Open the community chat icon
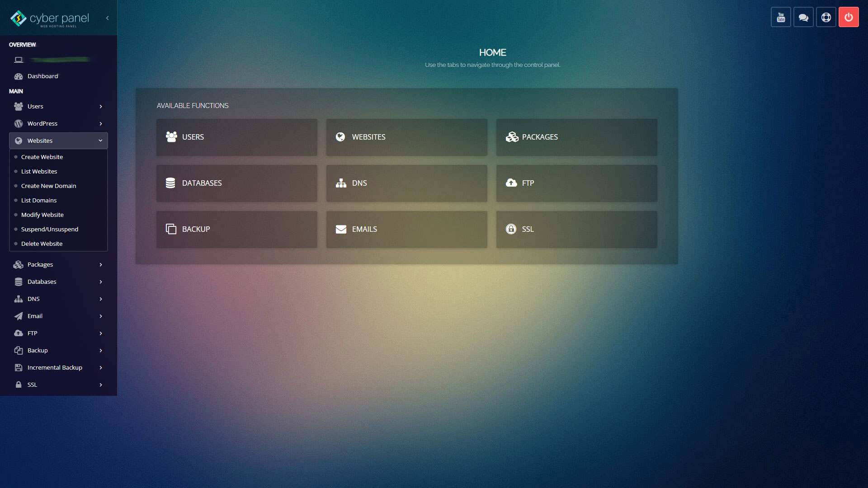 (x=803, y=17)
